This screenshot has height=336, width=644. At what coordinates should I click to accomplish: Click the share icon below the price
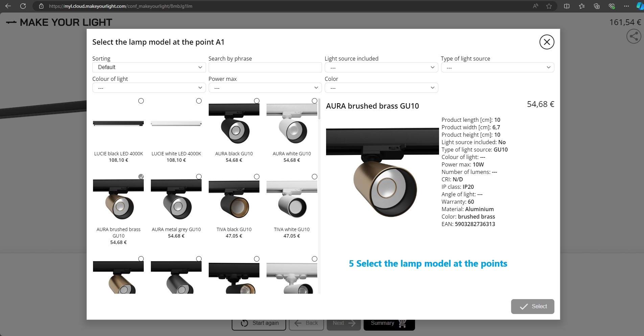coord(634,36)
